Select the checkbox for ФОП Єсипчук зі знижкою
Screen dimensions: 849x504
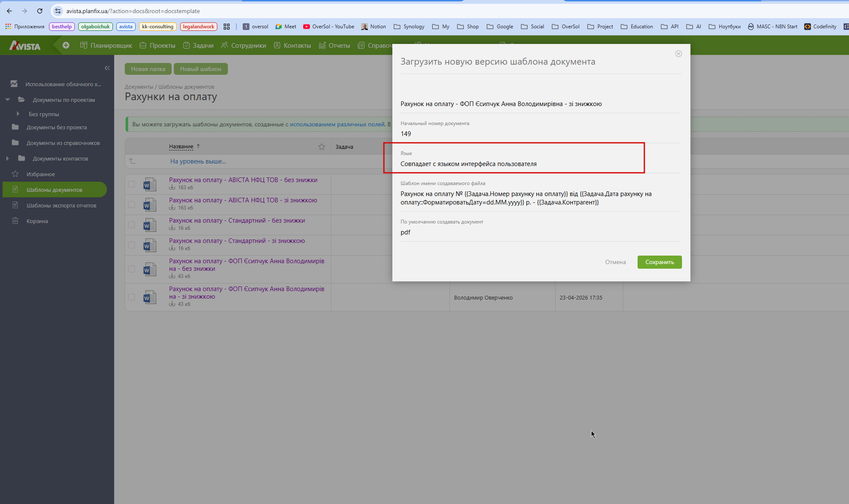click(x=131, y=297)
